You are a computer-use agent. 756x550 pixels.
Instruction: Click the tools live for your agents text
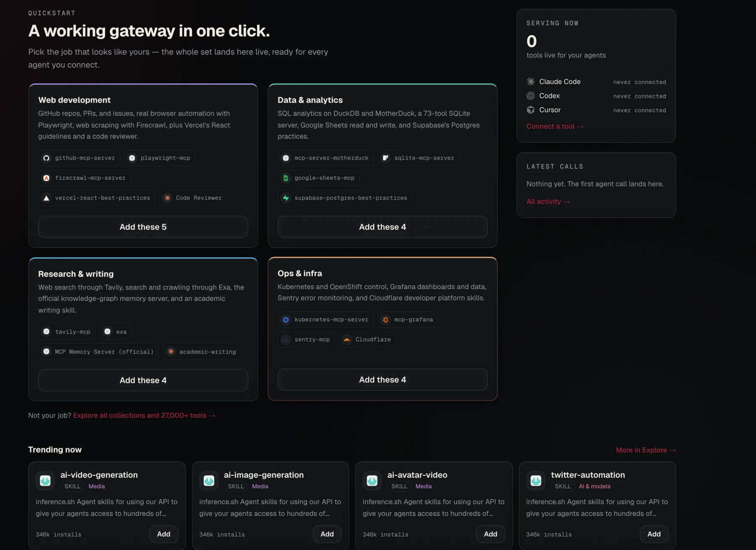click(x=566, y=55)
